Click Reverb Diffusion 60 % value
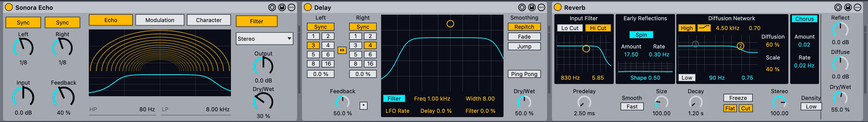 pyautogui.click(x=772, y=44)
